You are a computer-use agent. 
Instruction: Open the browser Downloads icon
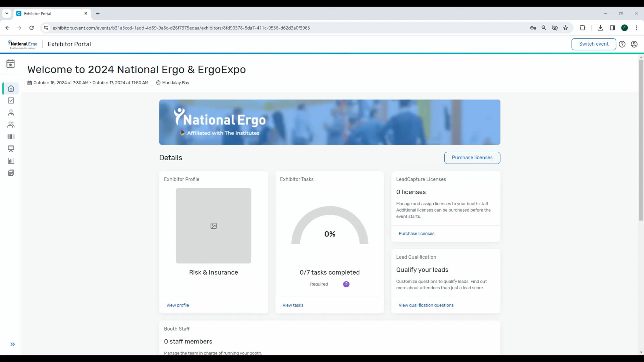(600, 28)
